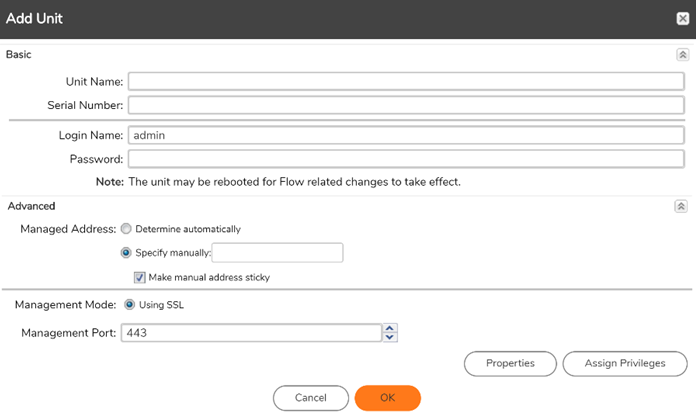Click the Serial Number field

[405, 104]
